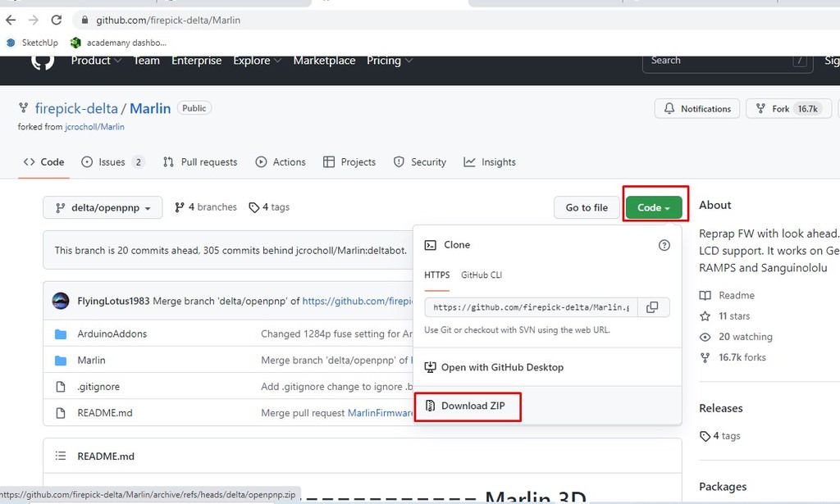The image size is (840, 504).
Task: Open the commit message github.com/firepi link
Action: (358, 301)
